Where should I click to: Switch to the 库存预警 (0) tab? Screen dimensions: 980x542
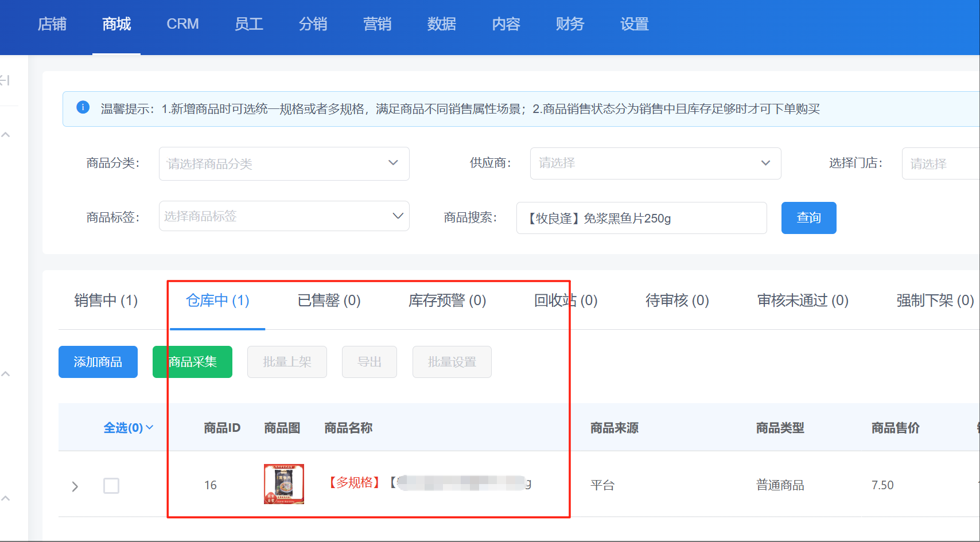(447, 301)
